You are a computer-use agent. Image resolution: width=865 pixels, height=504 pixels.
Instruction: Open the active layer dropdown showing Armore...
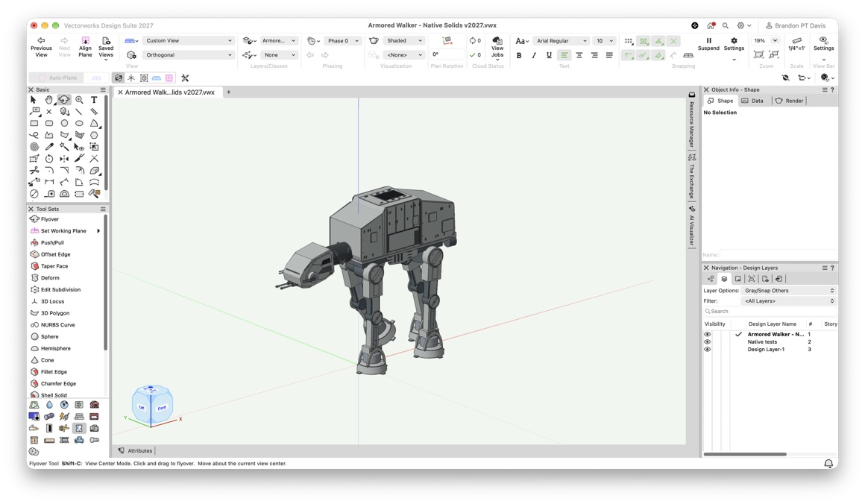point(278,41)
